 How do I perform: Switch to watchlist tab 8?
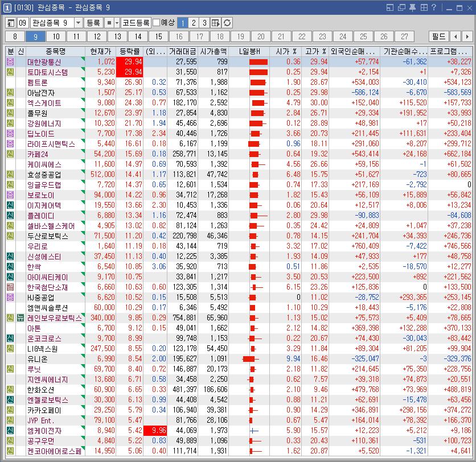[15, 37]
